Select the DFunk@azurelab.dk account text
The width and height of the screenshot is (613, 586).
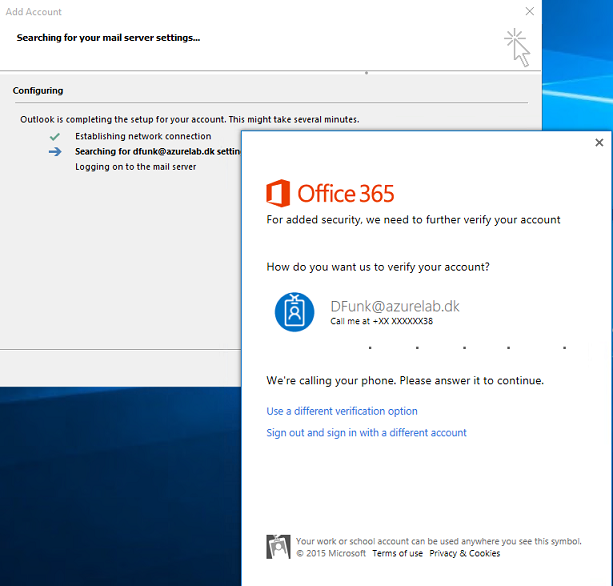pyautogui.click(x=395, y=306)
